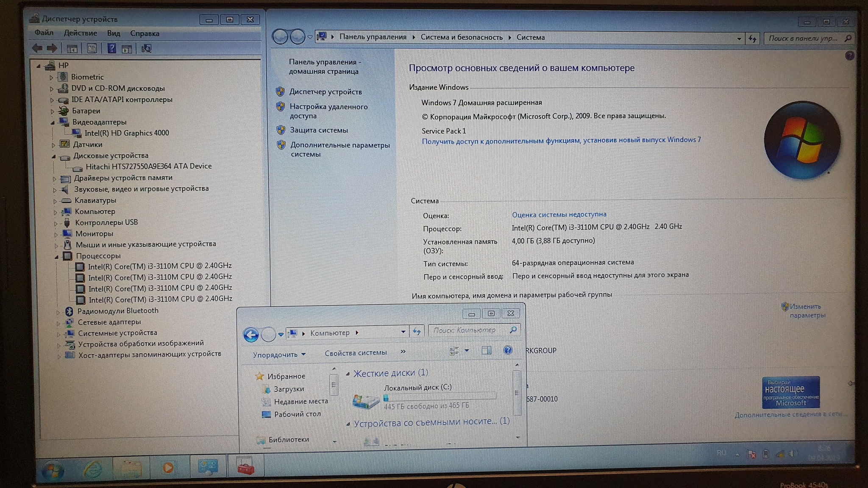Open the Справка menu

coord(145,33)
